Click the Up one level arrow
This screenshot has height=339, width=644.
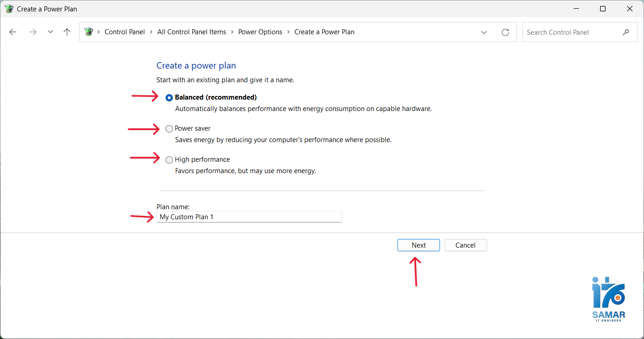tap(67, 32)
